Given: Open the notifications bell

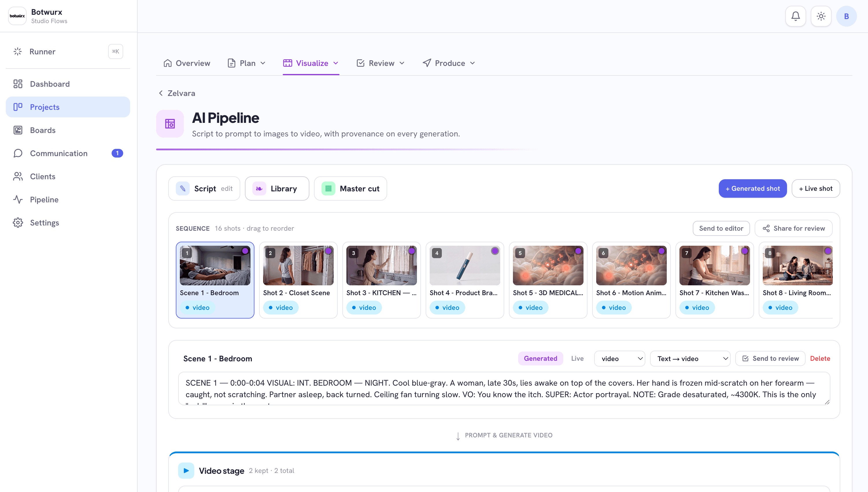Looking at the screenshot, I should coord(795,16).
